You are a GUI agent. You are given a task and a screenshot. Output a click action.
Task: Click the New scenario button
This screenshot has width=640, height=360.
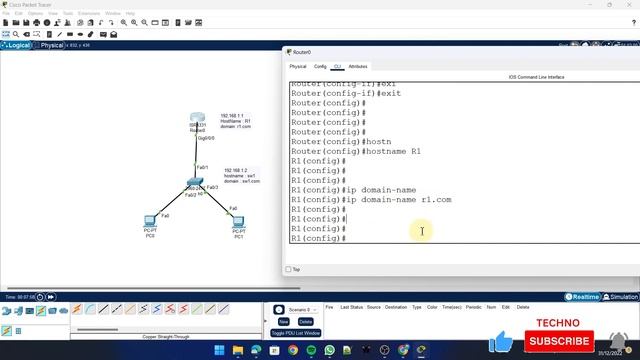[284, 322]
